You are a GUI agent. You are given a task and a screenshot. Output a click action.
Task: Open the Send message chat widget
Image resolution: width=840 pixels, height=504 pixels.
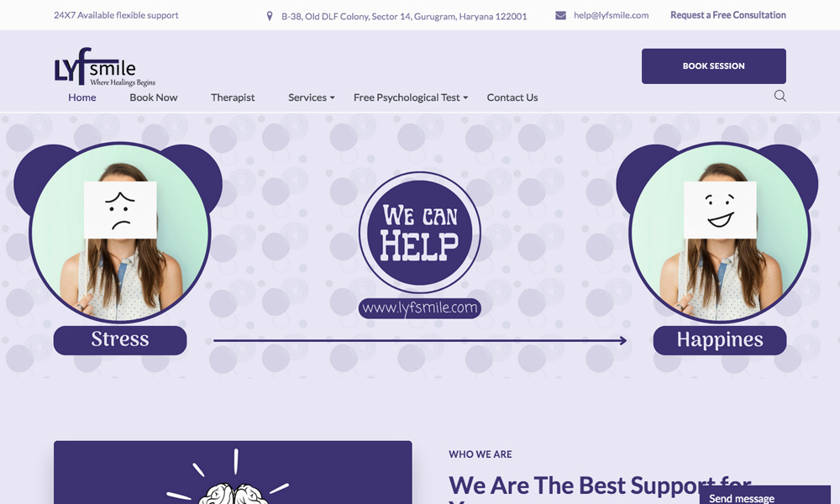(x=765, y=496)
